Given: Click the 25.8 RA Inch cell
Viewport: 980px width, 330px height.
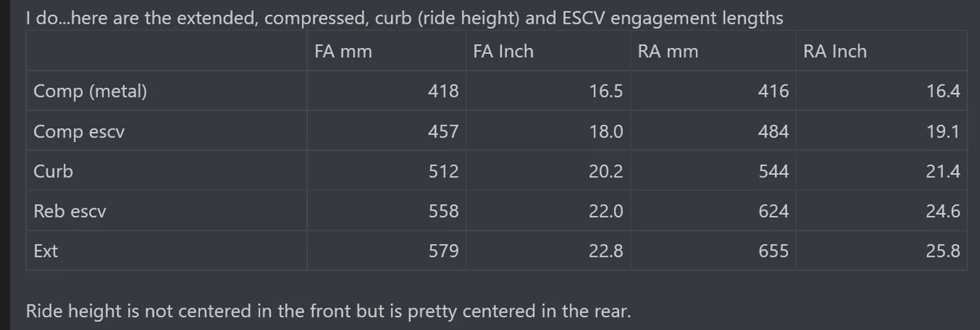Looking at the screenshot, I should [943, 251].
